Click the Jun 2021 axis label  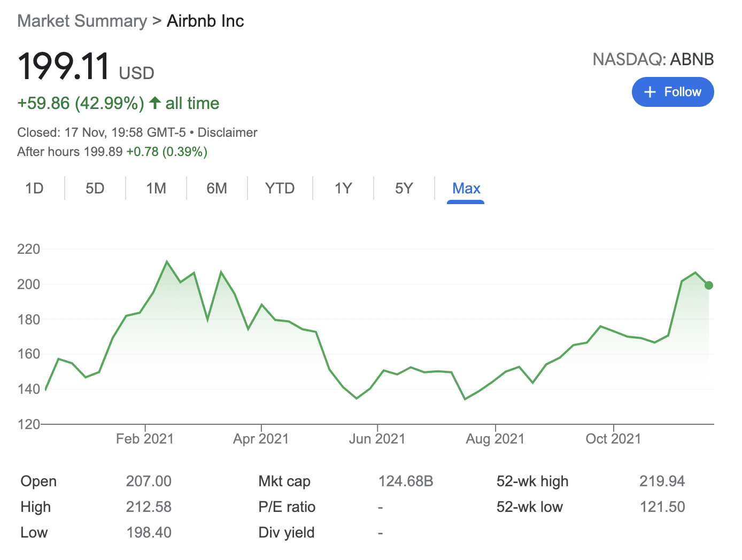[x=377, y=439]
